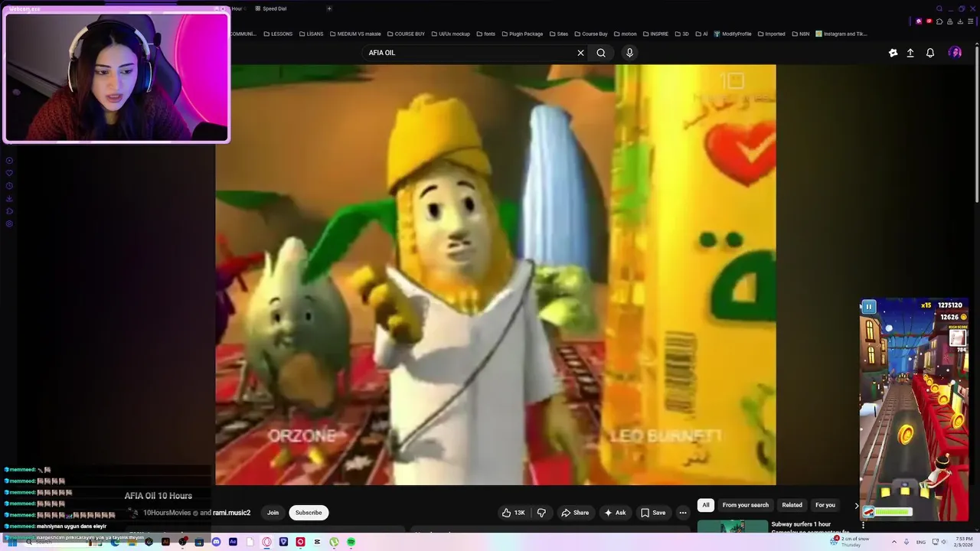Click the red extension icon in browser toolbar

[x=929, y=21]
